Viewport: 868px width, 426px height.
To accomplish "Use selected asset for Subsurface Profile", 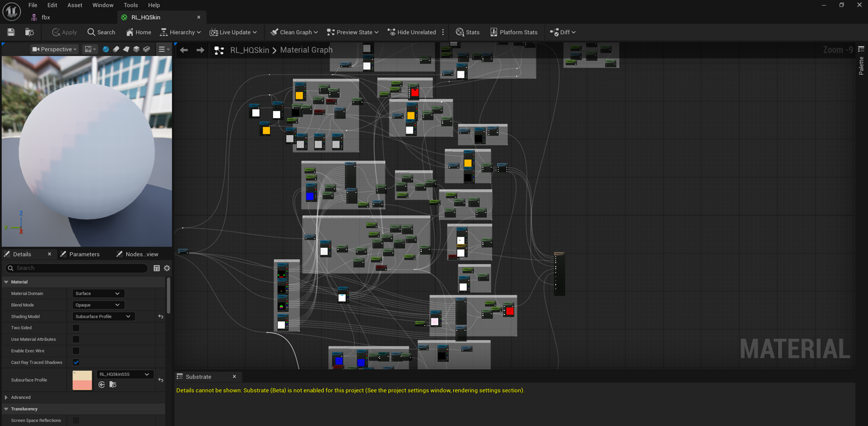I will pos(102,385).
